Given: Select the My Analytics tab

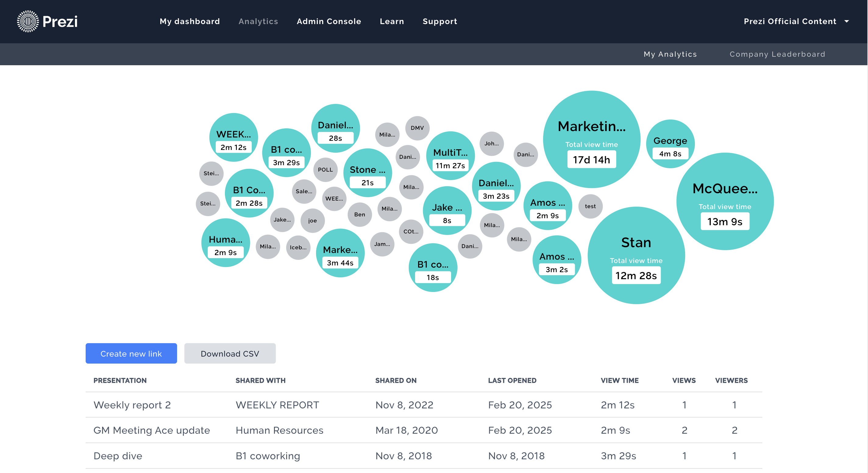Looking at the screenshot, I should [x=670, y=54].
